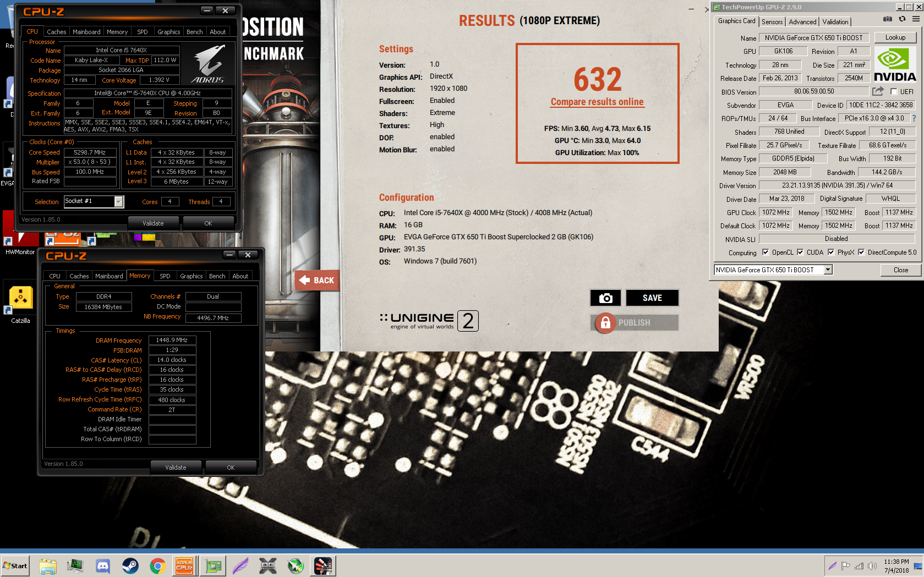Open the purple feather taskbar app
The width and height of the screenshot is (924, 577).
(240, 565)
